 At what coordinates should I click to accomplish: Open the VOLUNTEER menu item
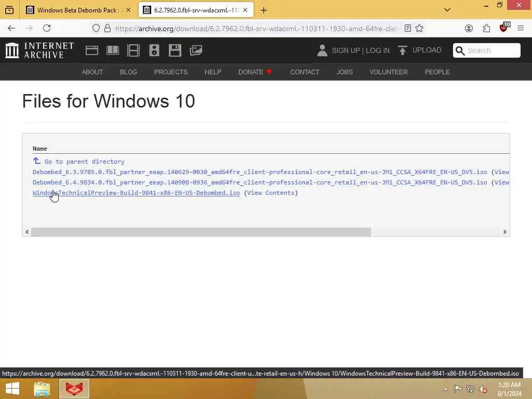[x=389, y=72]
